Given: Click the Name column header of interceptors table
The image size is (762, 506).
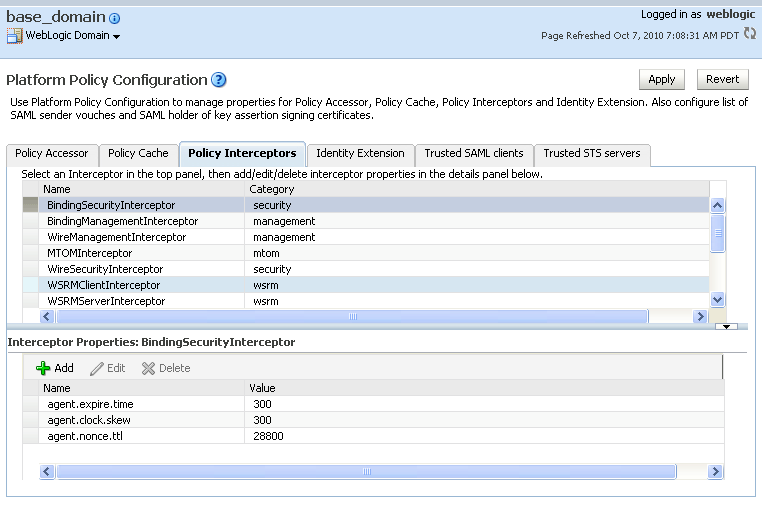Looking at the screenshot, I should click(x=141, y=189).
